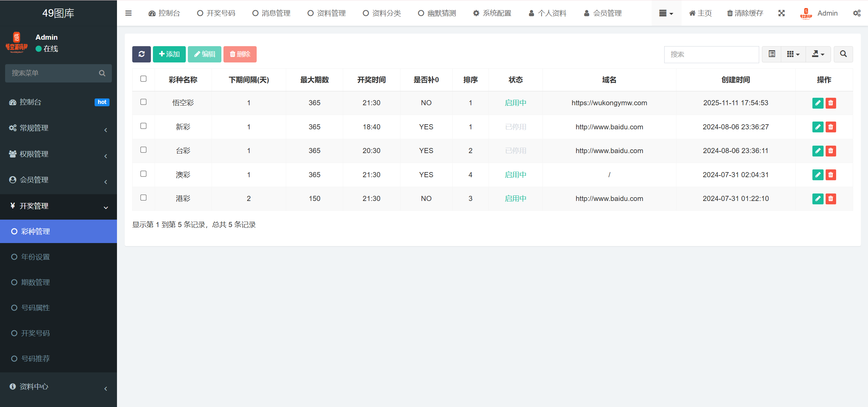Click the search magnifier button beside the toolbar
Viewport: 868px width, 407px height.
843,54
